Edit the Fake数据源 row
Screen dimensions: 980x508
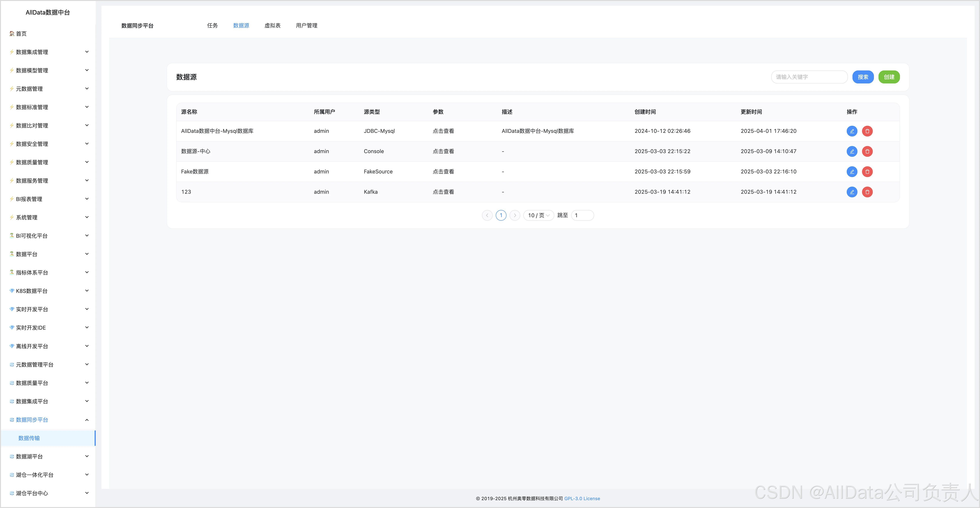pyautogui.click(x=852, y=172)
